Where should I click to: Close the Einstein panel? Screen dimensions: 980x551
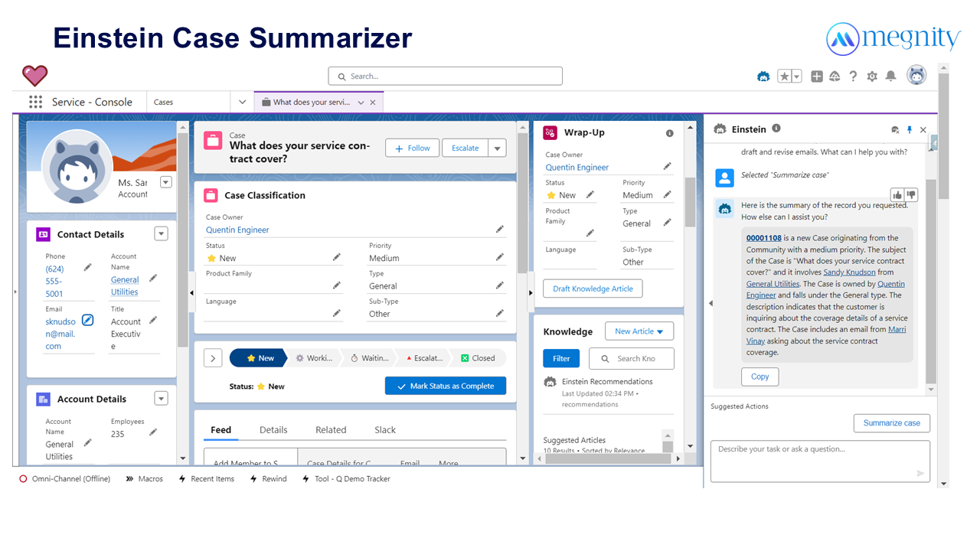point(923,130)
